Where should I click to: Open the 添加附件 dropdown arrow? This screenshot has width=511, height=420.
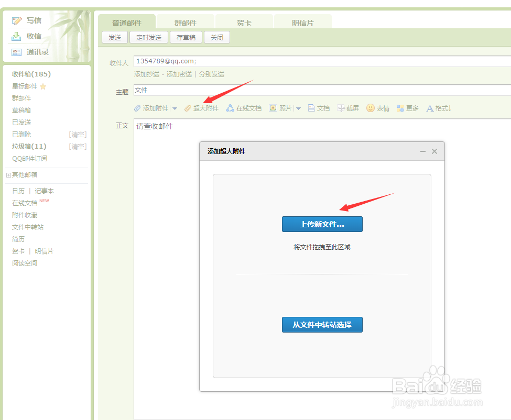(175, 108)
